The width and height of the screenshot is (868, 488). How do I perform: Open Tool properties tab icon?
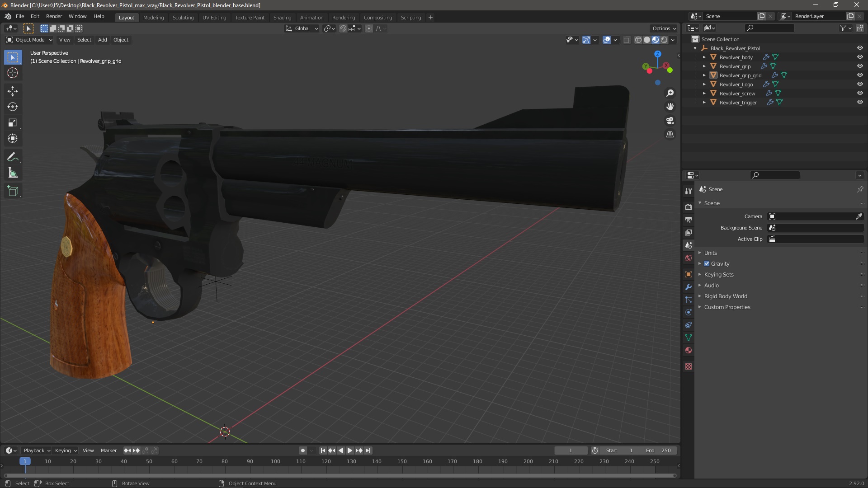click(x=689, y=191)
